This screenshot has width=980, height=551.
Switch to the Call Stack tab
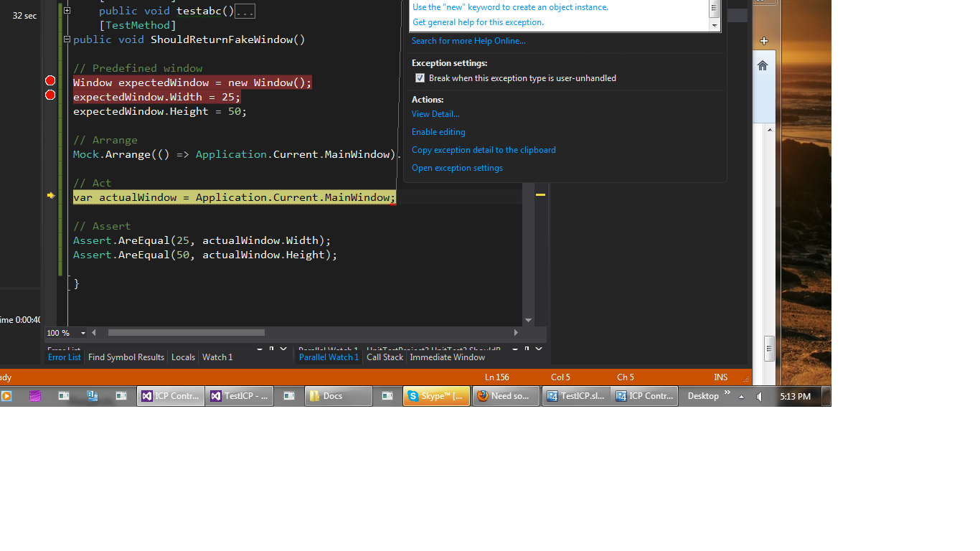[x=385, y=357]
